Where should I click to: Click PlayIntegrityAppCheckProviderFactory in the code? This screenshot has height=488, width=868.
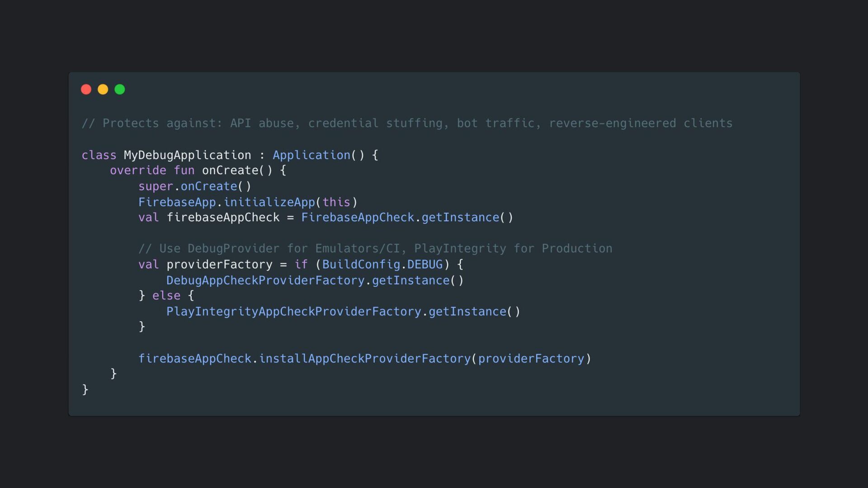[293, 311]
